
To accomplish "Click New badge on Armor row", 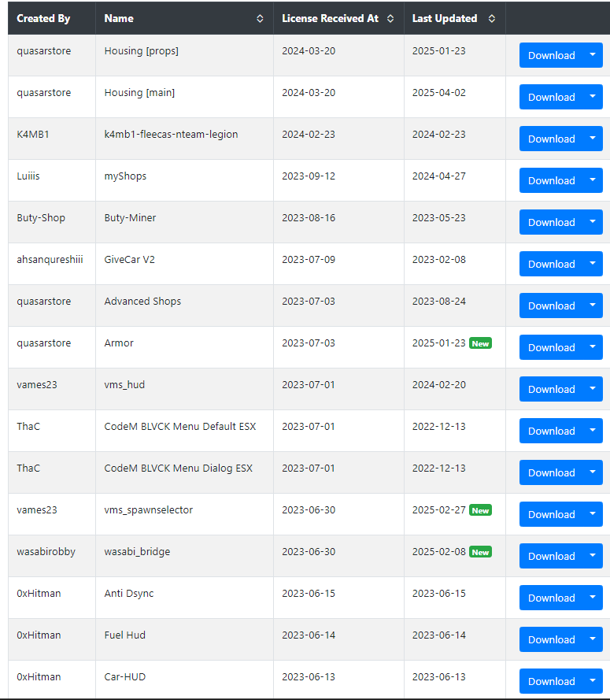I will pyautogui.click(x=480, y=343).
